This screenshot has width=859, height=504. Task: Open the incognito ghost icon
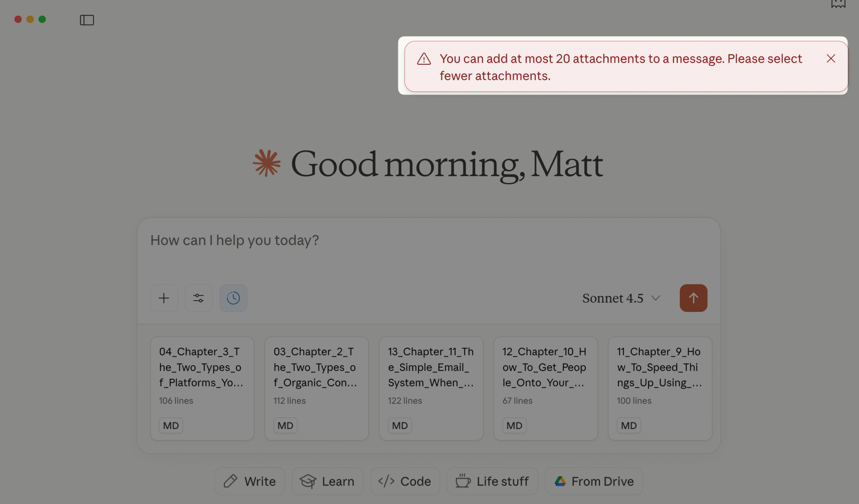point(838,3)
